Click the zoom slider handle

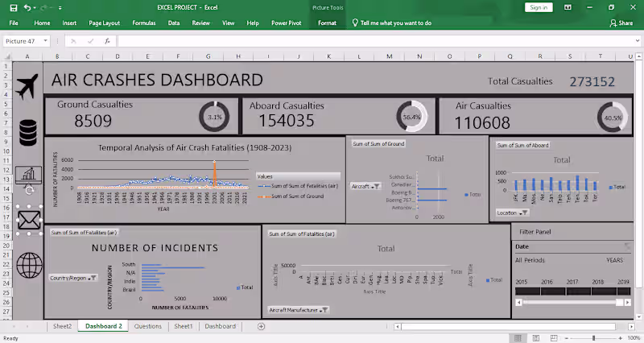593,338
